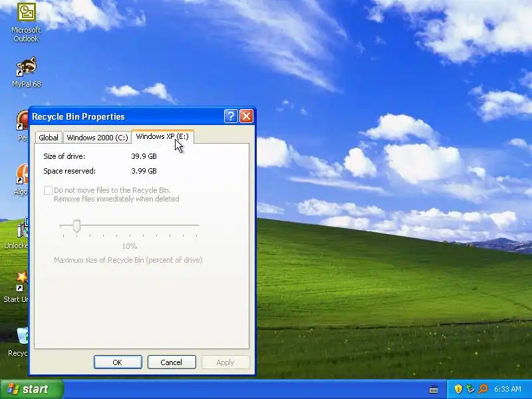Image resolution: width=532 pixels, height=399 pixels.
Task: Click the Recycle Bin size slider thumb
Action: (76, 226)
